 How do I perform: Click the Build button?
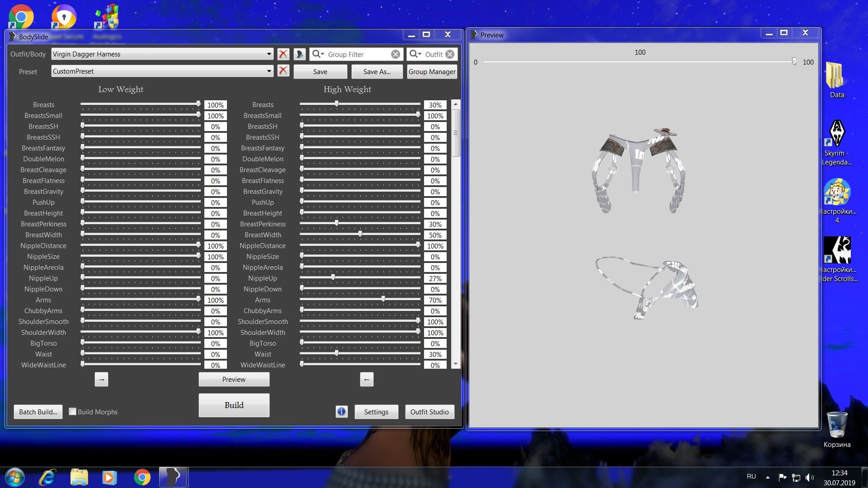pos(234,405)
